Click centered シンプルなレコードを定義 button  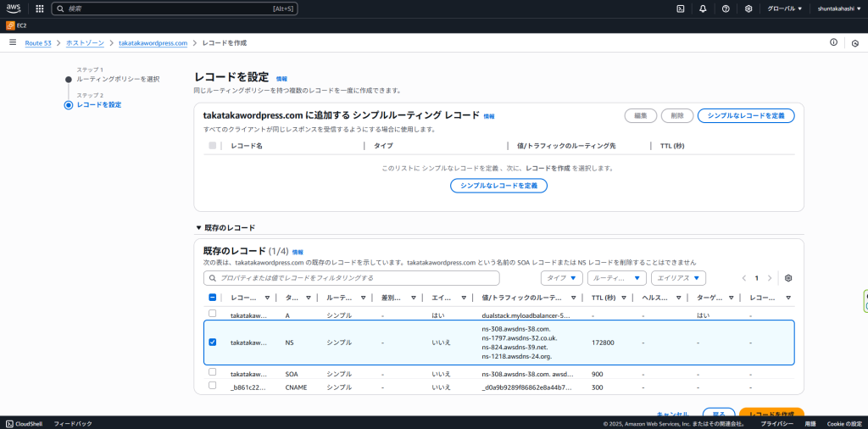[x=498, y=186]
